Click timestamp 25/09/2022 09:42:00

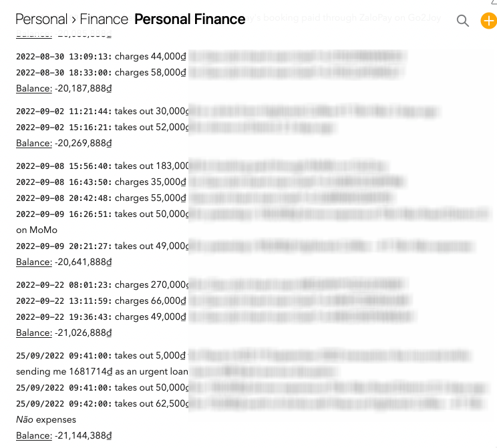63,404
